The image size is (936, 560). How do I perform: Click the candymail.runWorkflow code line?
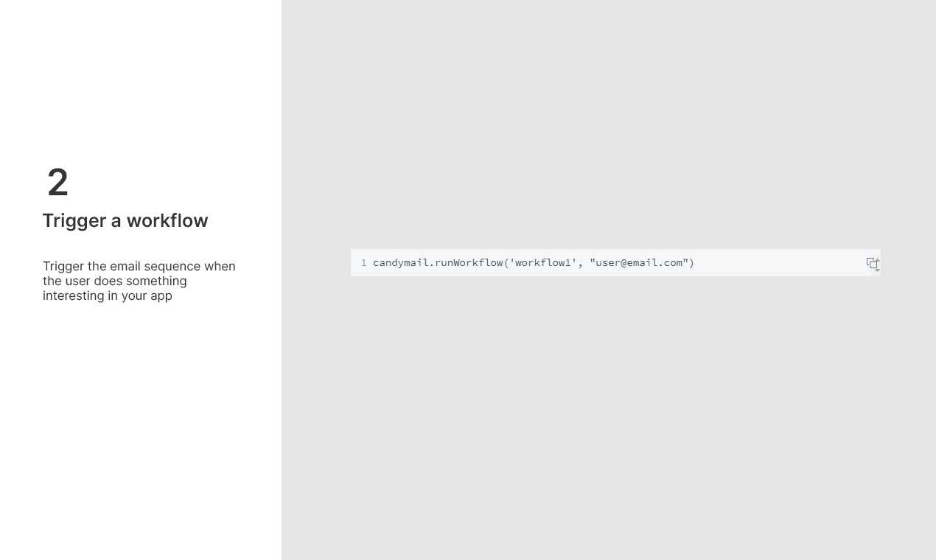tap(534, 263)
